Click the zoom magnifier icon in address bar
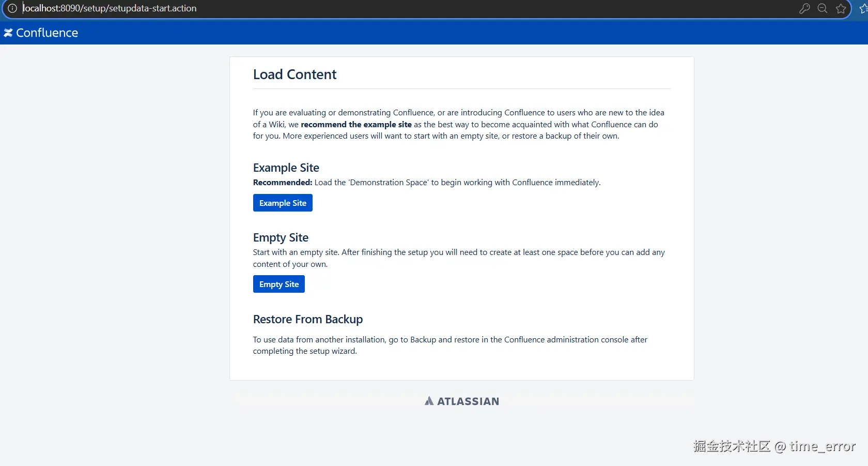 click(x=823, y=8)
